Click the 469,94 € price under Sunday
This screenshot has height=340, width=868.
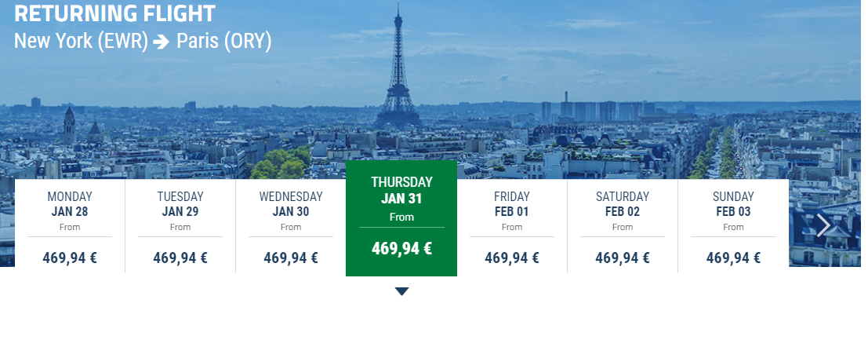(x=733, y=258)
